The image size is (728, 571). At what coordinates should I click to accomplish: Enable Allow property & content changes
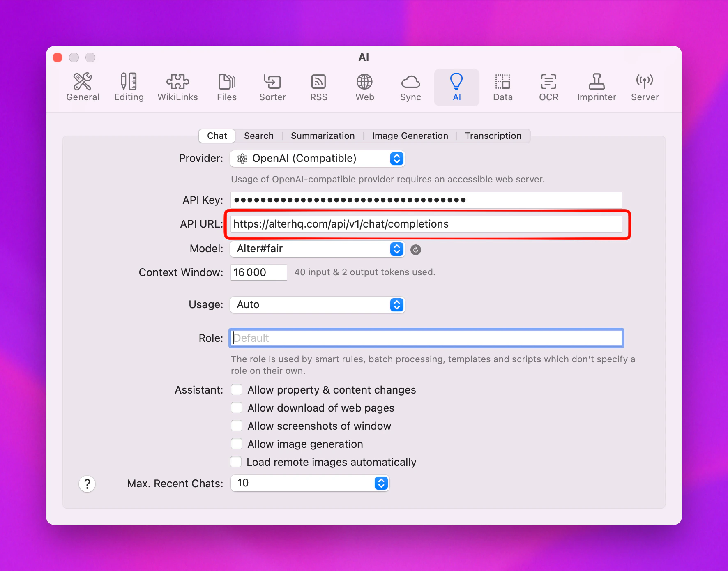click(237, 389)
